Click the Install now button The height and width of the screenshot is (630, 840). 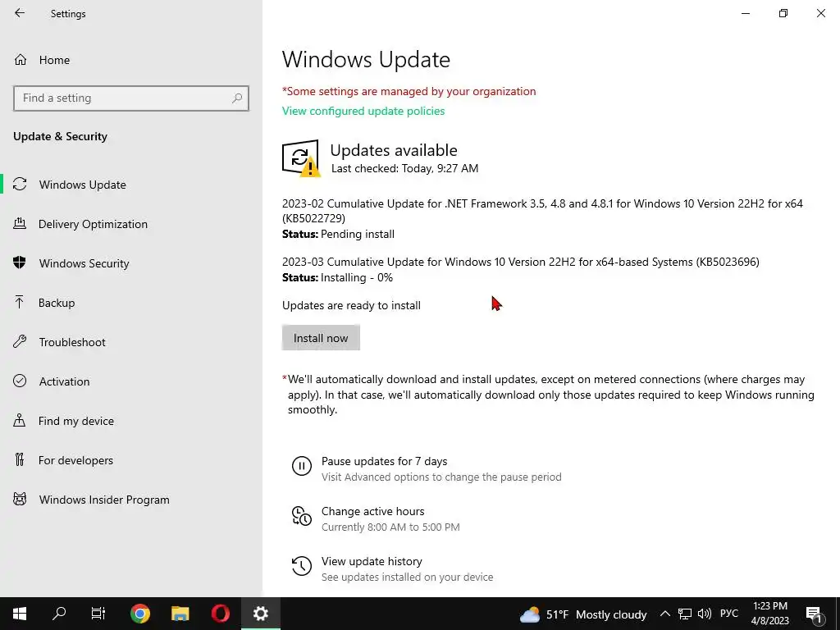pos(321,338)
